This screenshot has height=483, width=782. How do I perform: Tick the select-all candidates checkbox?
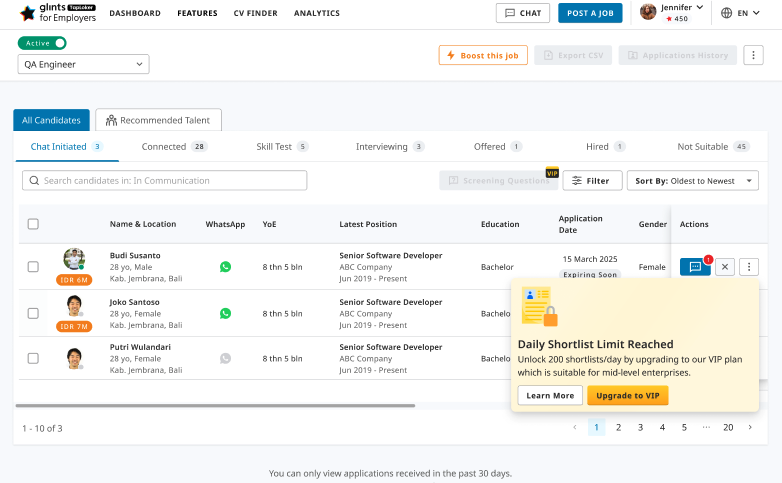pyautogui.click(x=33, y=224)
